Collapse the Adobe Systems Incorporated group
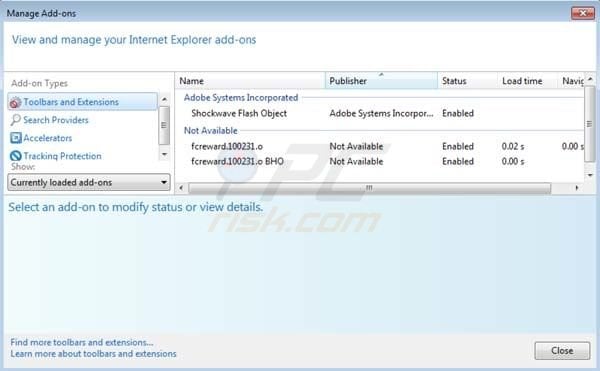Viewport: 600px width, 371px height. (241, 98)
